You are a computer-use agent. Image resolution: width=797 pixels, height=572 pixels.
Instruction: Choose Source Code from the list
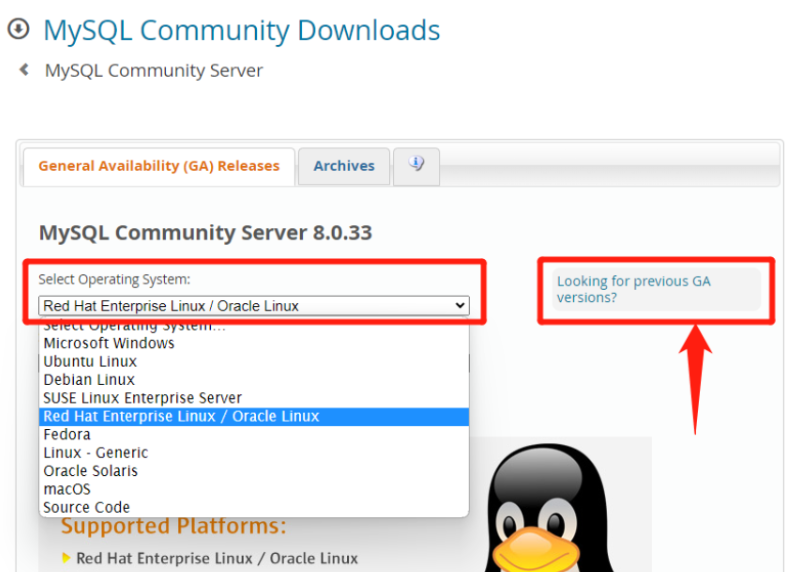[254, 507]
